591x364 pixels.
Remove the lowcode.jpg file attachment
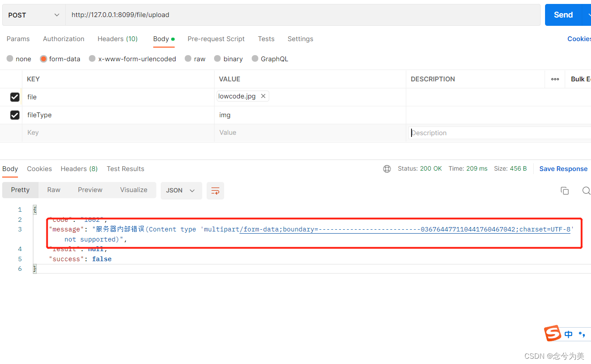coord(263,96)
